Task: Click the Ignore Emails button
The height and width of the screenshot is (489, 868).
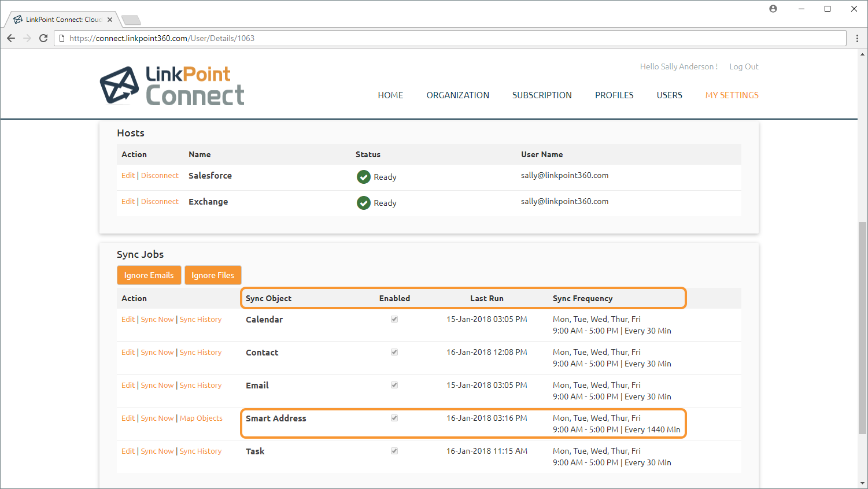Action: [149, 275]
